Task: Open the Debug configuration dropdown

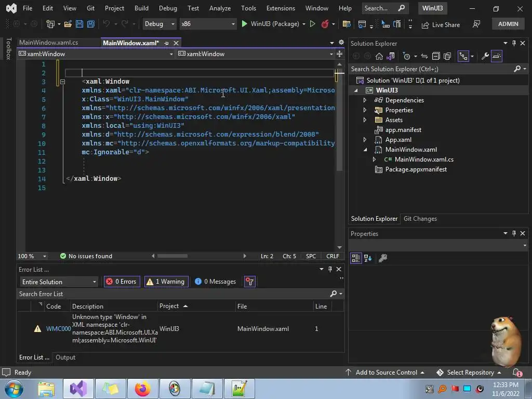Action: point(159,24)
